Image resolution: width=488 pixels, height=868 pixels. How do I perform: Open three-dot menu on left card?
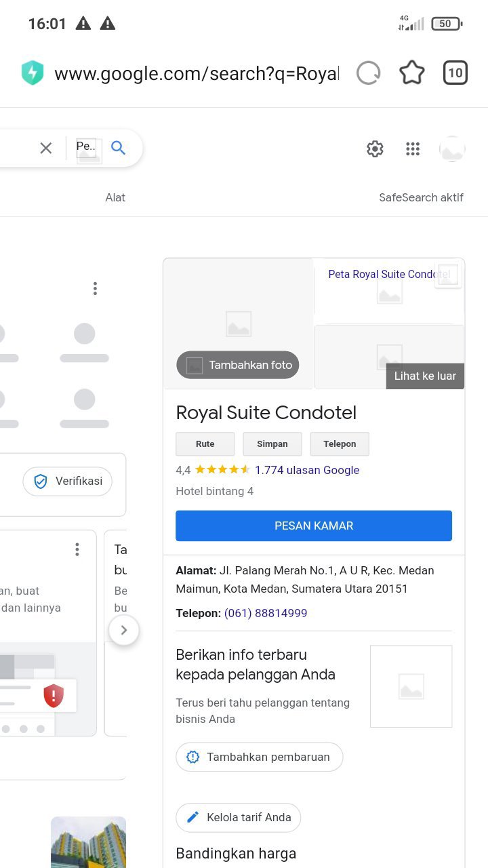[x=77, y=549]
